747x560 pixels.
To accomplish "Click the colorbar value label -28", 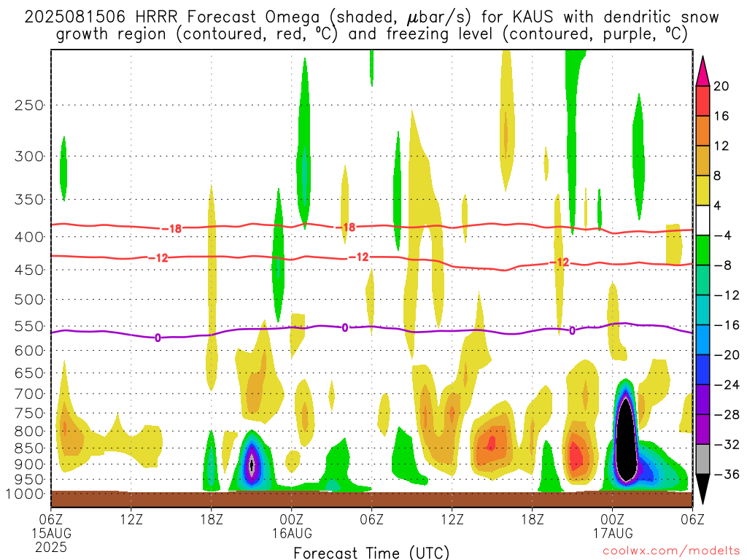I will pos(727,415).
